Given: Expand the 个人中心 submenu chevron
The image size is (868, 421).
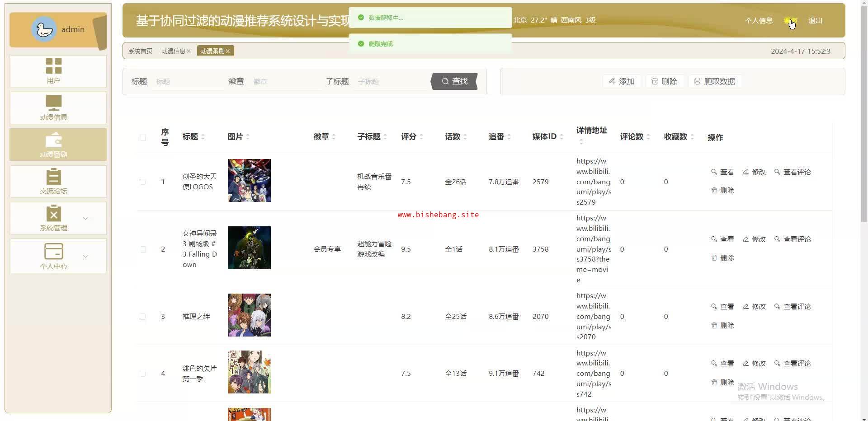Looking at the screenshot, I should pos(85,257).
